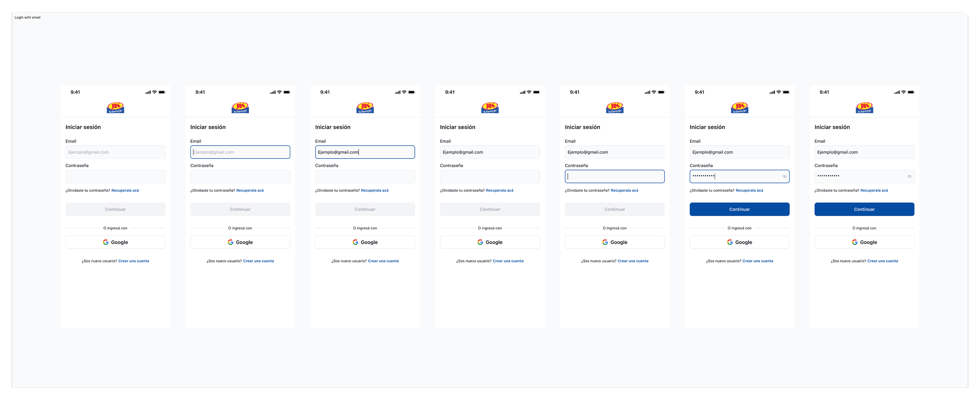Select 'Iniciar sesión' heading on the first phone screen
The width and height of the screenshot is (980, 400).
[x=83, y=127]
